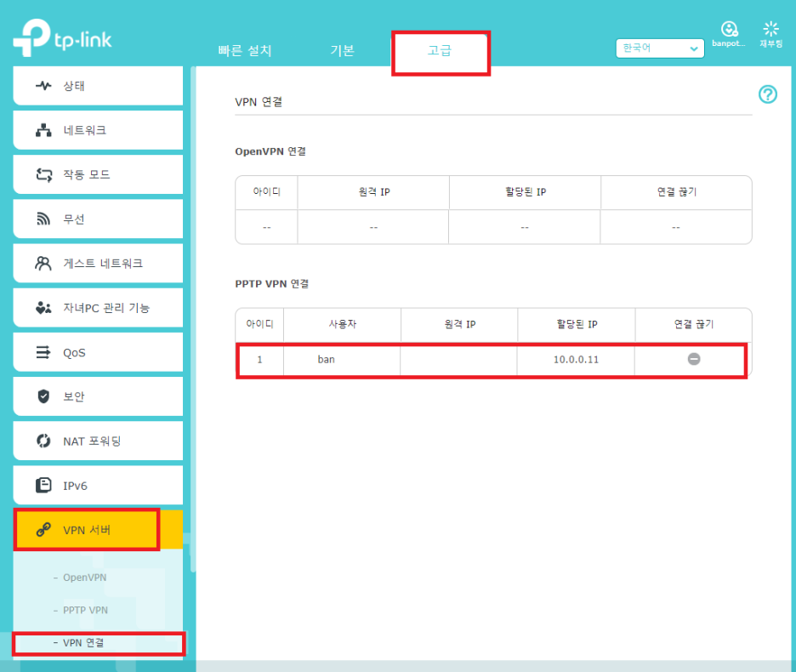Open the 네트워크 menu
The width and height of the screenshot is (796, 672).
click(98, 130)
